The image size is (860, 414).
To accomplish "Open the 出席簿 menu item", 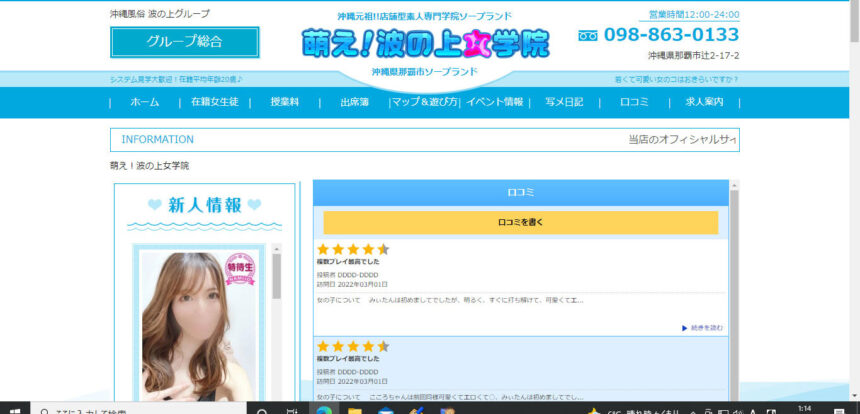I will (355, 102).
